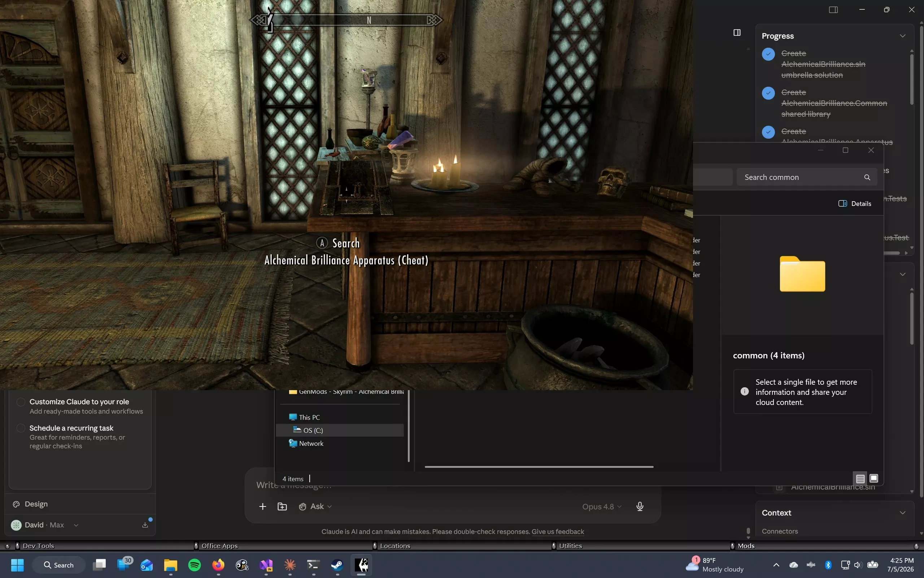Choose a working folder in the message bar
Viewport: 924px width, 578px height.
(x=282, y=506)
